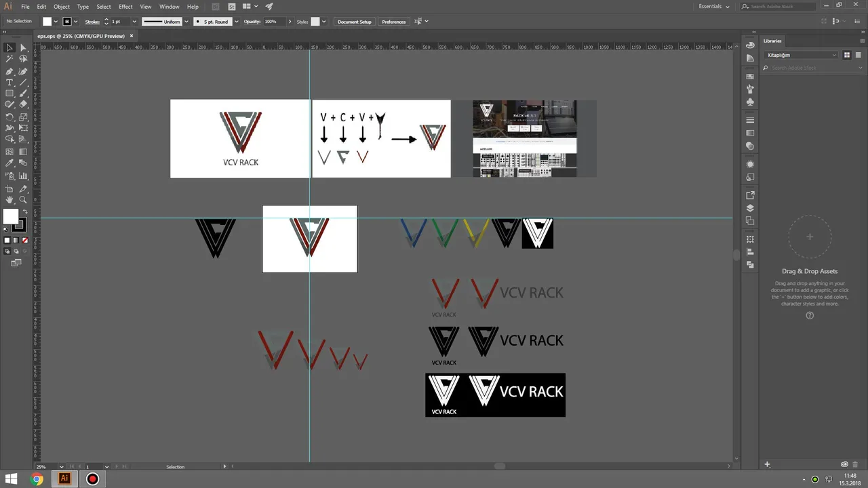Viewport: 868px width, 488px height.
Task: Set paint mode to Color
Action: (x=7, y=240)
